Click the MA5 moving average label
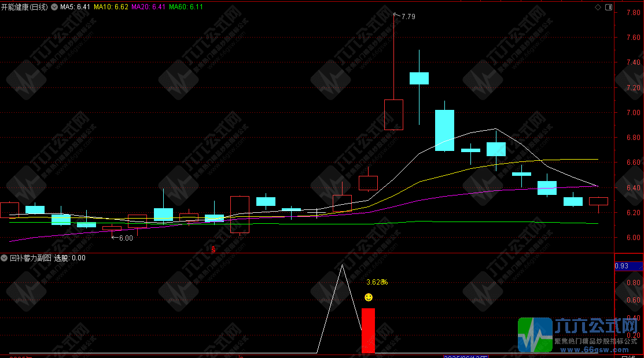The width and height of the screenshot is (644, 358). 76,7
